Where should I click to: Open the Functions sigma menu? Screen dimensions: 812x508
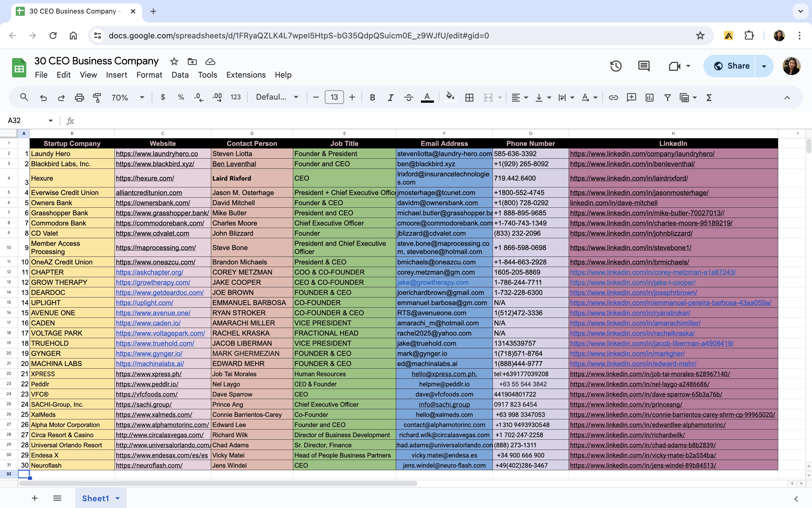pyautogui.click(x=709, y=97)
